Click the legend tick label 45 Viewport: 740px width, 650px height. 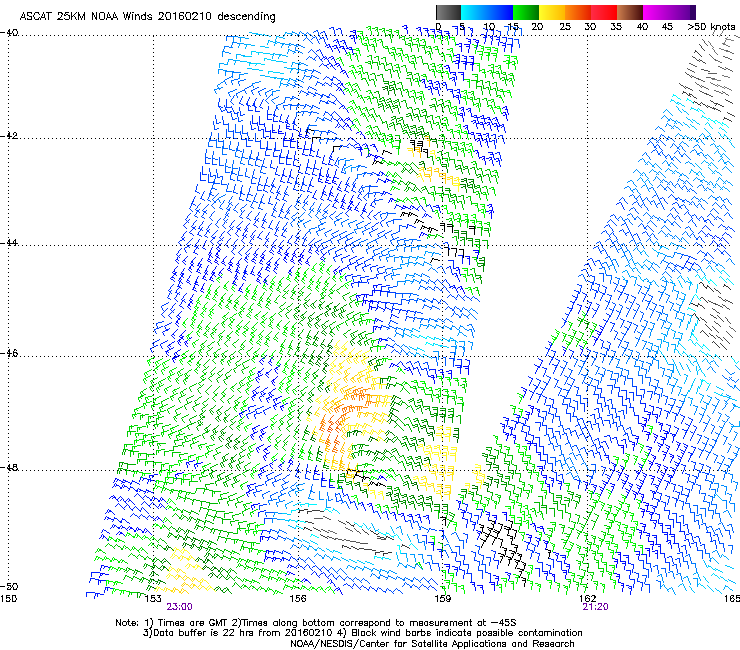coord(667,27)
